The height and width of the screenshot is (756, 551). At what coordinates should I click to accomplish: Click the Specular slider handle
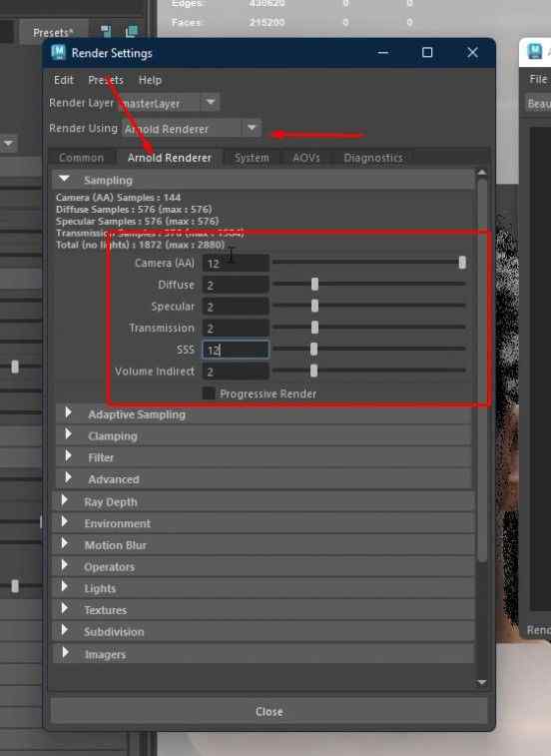314,306
